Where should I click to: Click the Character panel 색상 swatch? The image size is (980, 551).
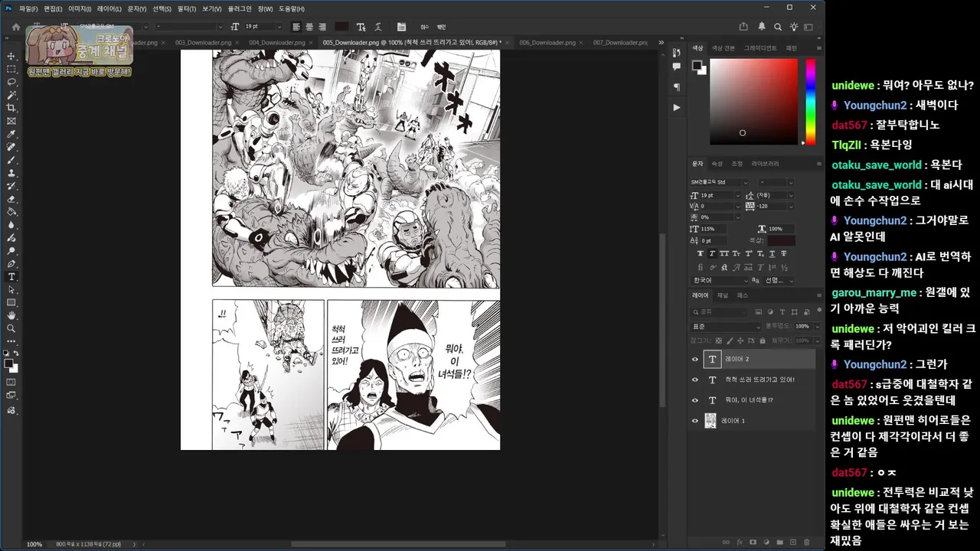(781, 240)
